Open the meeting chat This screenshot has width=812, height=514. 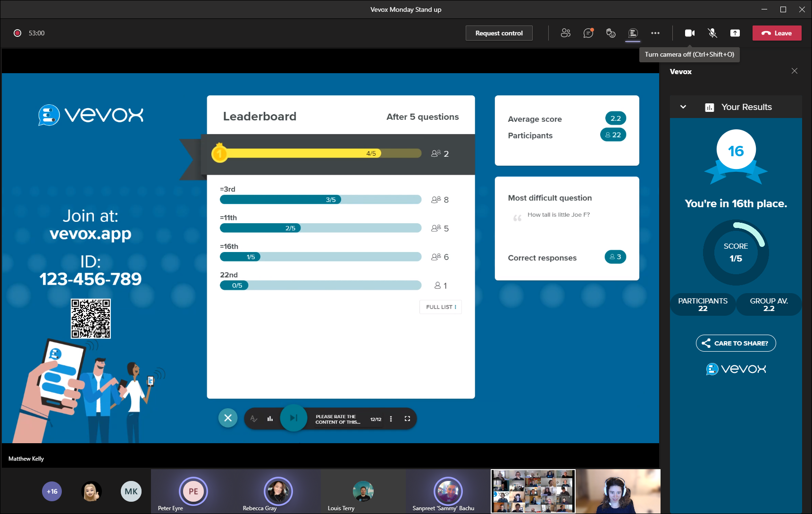588,33
